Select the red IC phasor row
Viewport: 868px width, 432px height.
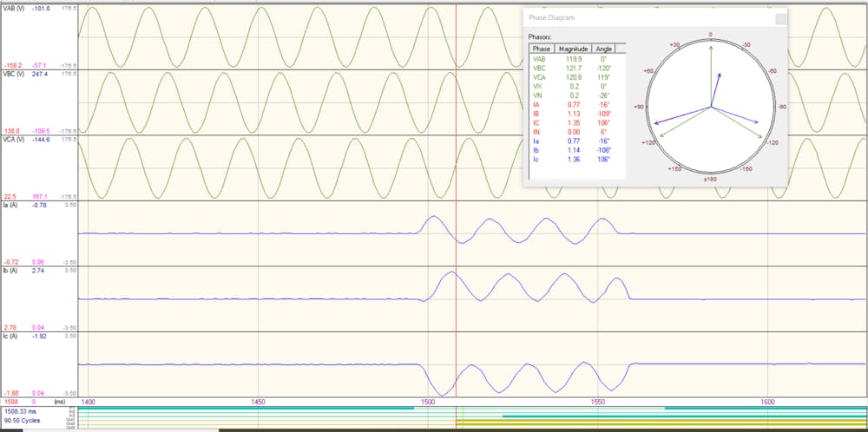[x=577, y=123]
